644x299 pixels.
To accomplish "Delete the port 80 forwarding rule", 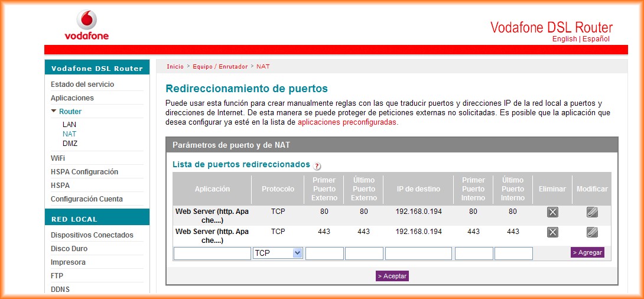I will tap(552, 212).
